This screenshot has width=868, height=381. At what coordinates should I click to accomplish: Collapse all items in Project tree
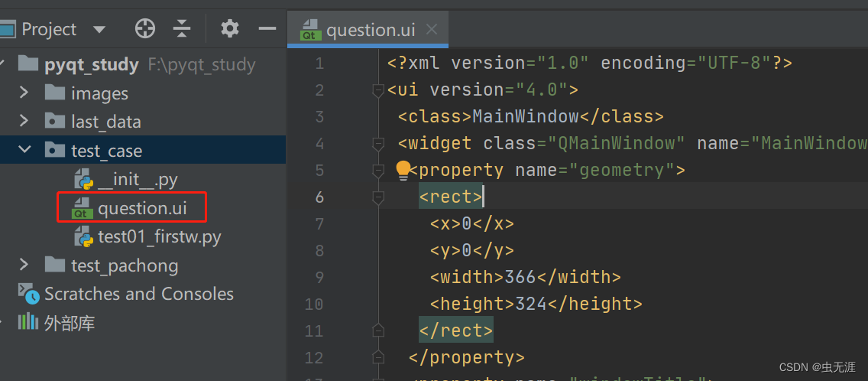[x=182, y=28]
